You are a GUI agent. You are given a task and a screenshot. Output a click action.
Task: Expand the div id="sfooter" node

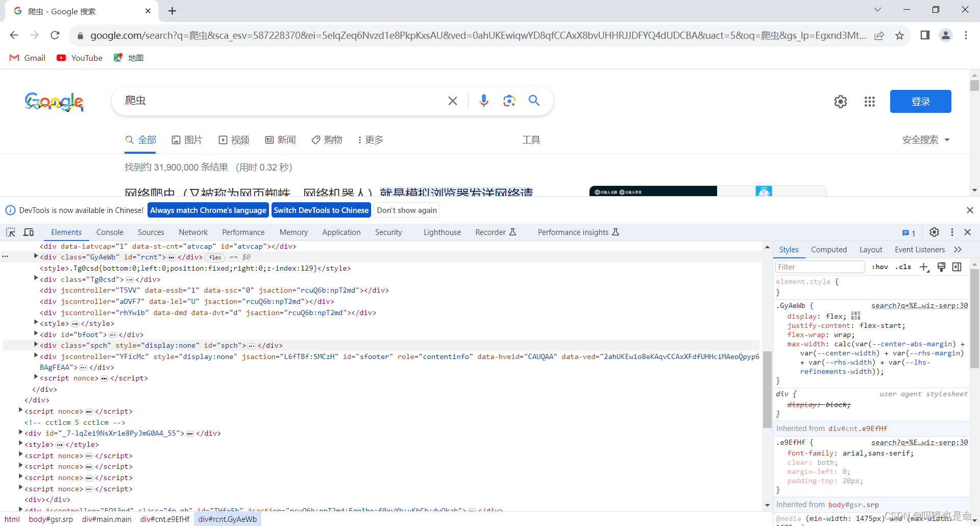tap(36, 355)
